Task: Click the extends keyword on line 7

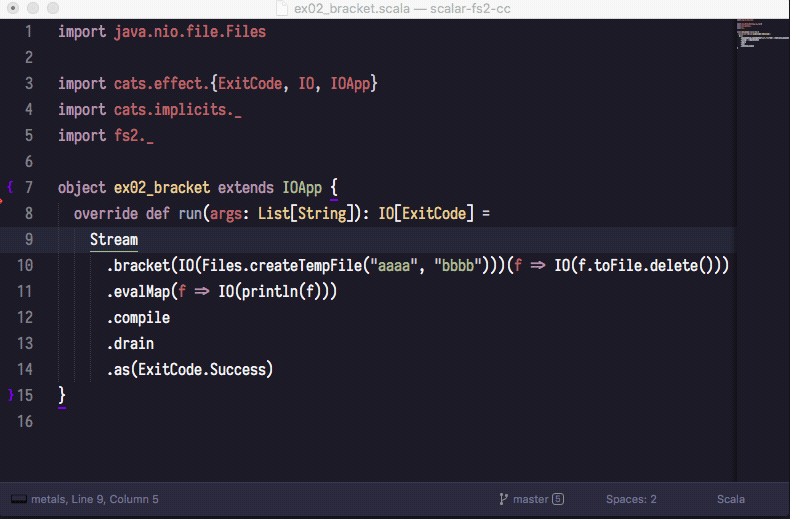Action: click(246, 187)
